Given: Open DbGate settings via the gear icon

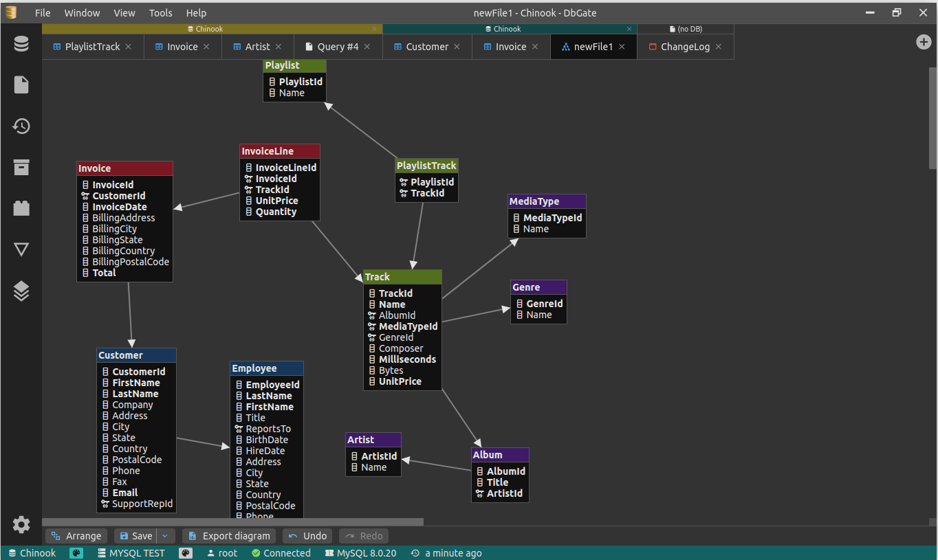Looking at the screenshot, I should point(21,524).
